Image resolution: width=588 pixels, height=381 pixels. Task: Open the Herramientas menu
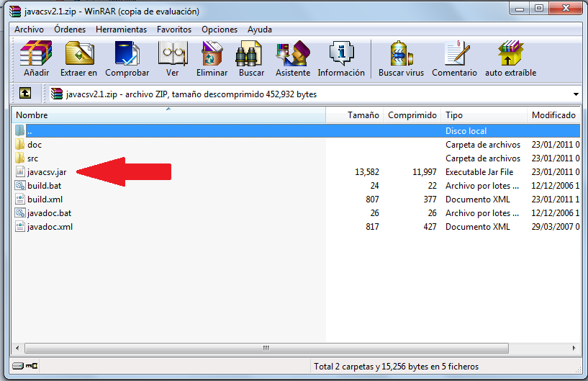click(121, 30)
